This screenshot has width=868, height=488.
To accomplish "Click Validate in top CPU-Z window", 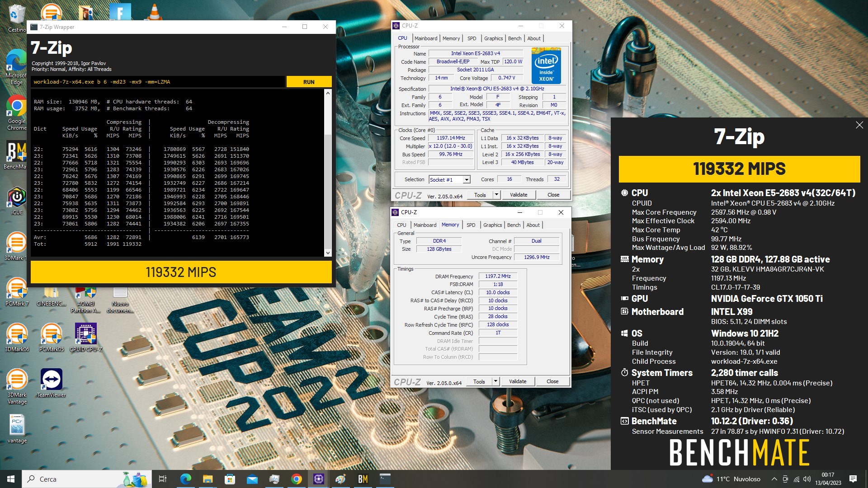I will click(x=519, y=195).
